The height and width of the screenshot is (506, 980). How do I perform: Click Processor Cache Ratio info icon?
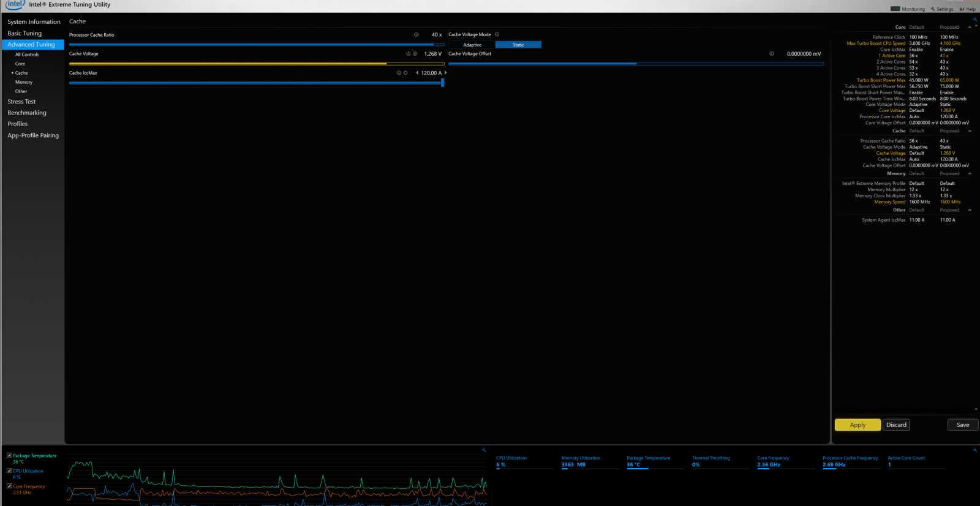tap(417, 35)
